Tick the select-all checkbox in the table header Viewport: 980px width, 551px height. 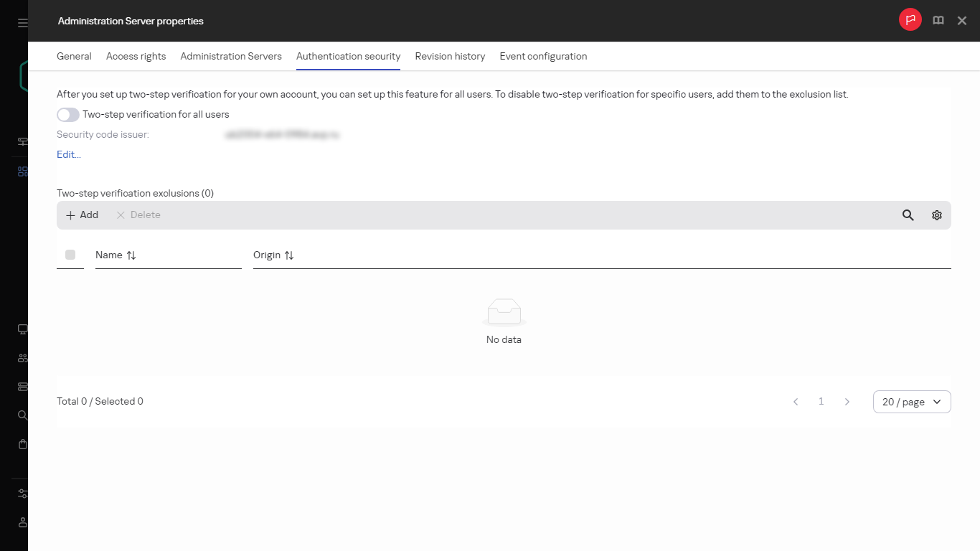pyautogui.click(x=70, y=255)
